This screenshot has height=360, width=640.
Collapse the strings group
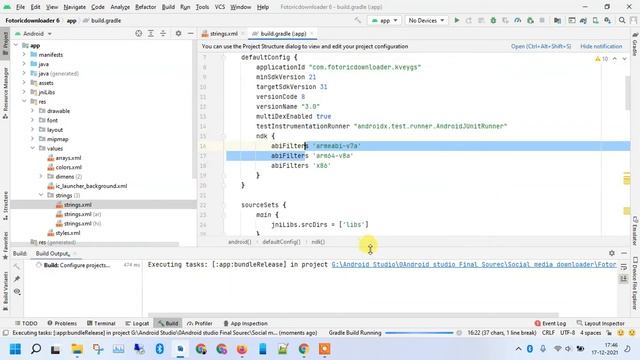click(x=41, y=196)
